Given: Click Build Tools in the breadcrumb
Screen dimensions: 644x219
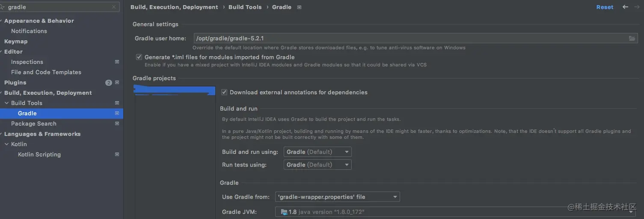Looking at the screenshot, I should coord(245,7).
